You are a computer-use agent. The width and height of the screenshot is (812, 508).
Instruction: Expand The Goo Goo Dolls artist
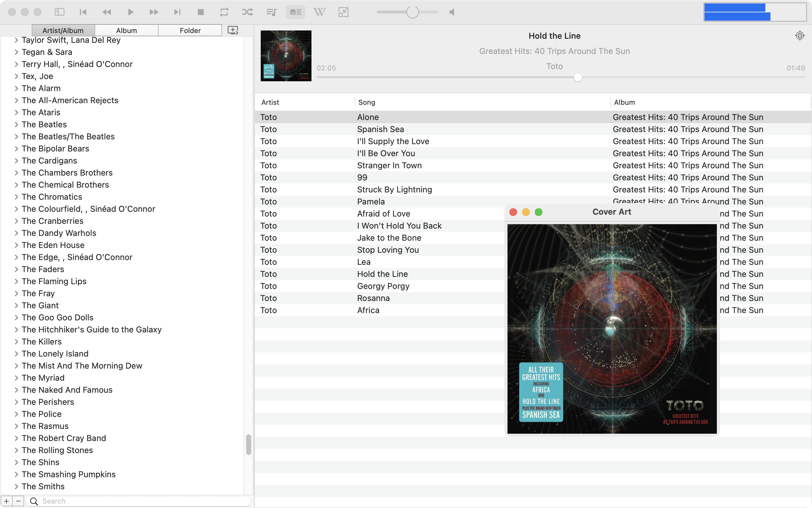[x=16, y=317]
